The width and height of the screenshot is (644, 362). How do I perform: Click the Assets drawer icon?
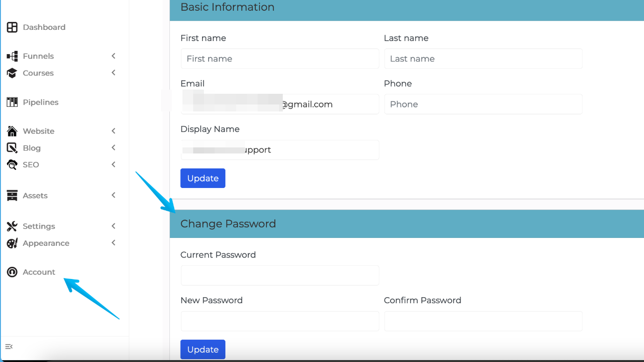click(x=12, y=195)
